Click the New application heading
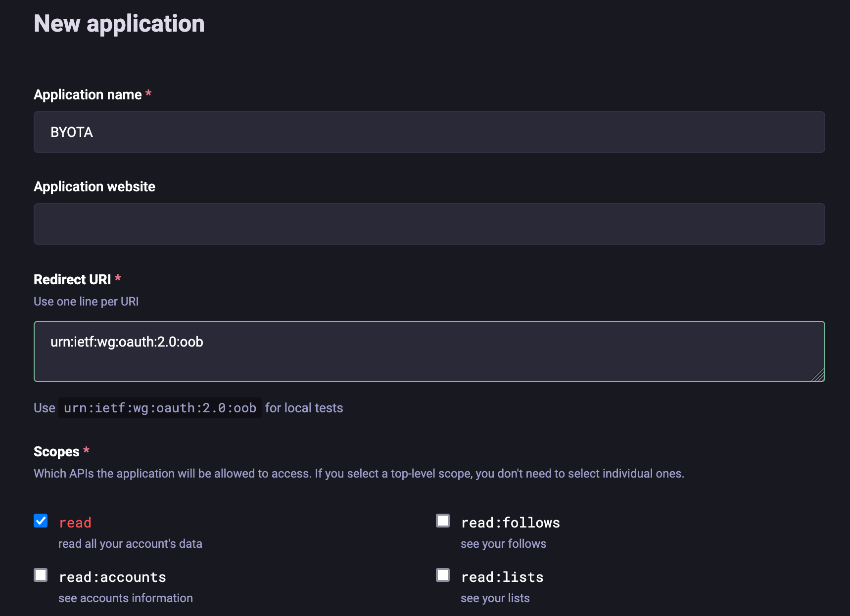 click(119, 23)
